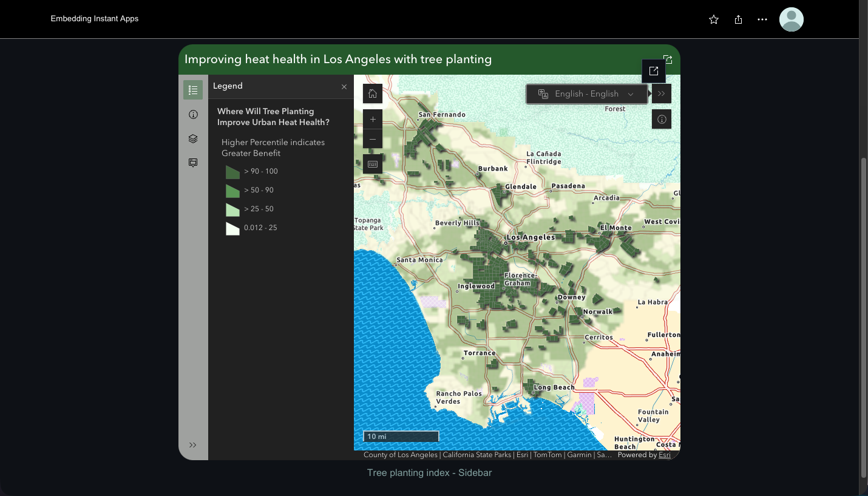Open the keyboard shortcuts icon on map
Viewport: 868px width, 496px height.
pyautogui.click(x=372, y=163)
